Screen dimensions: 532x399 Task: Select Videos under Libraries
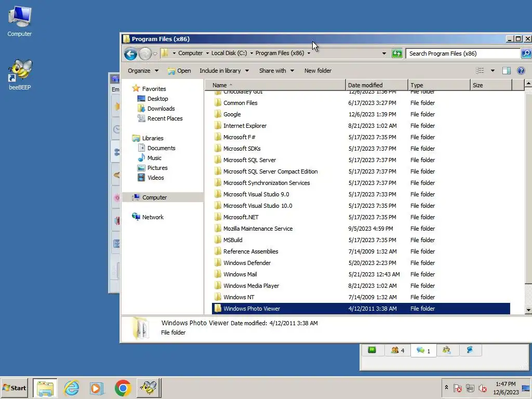click(x=151, y=178)
